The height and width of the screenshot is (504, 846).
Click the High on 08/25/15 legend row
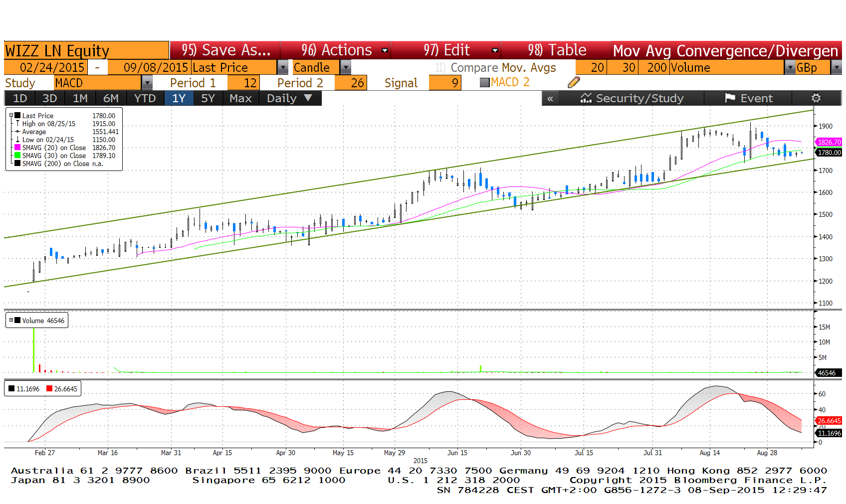click(65, 124)
